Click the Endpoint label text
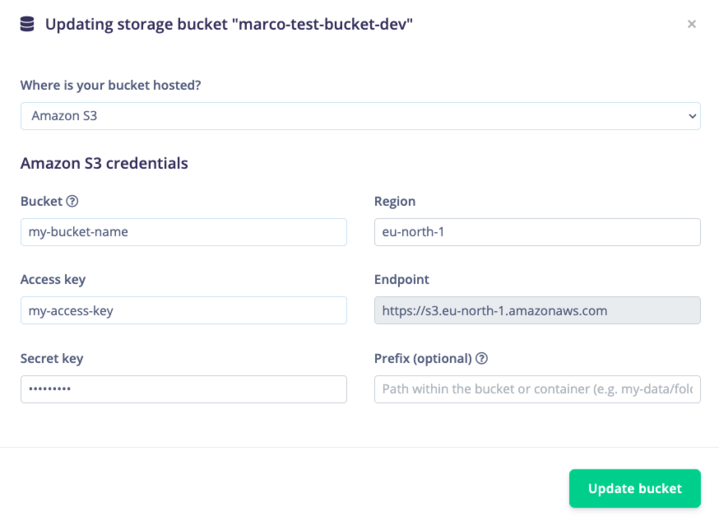Image resolution: width=719 pixels, height=521 pixels. click(401, 280)
